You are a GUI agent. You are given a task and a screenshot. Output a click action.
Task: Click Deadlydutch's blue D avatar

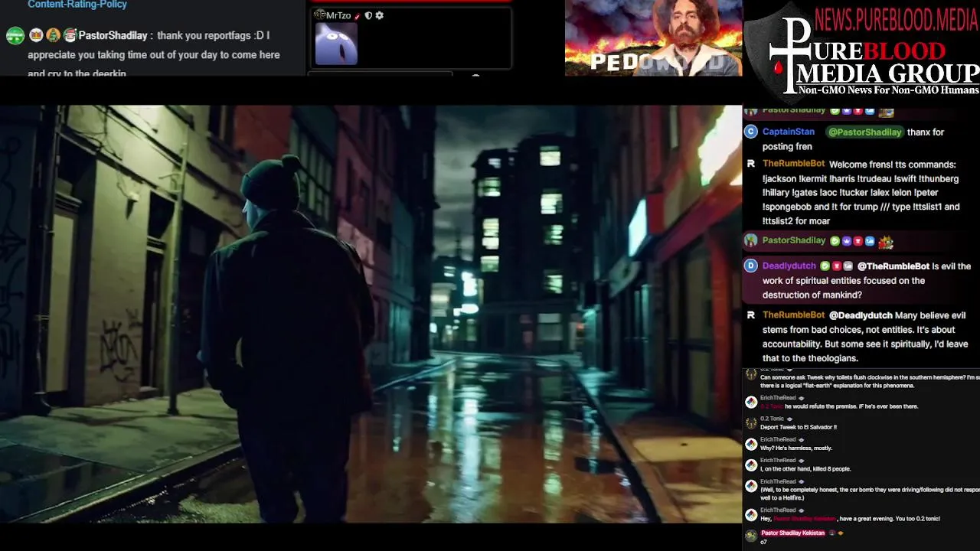point(751,266)
